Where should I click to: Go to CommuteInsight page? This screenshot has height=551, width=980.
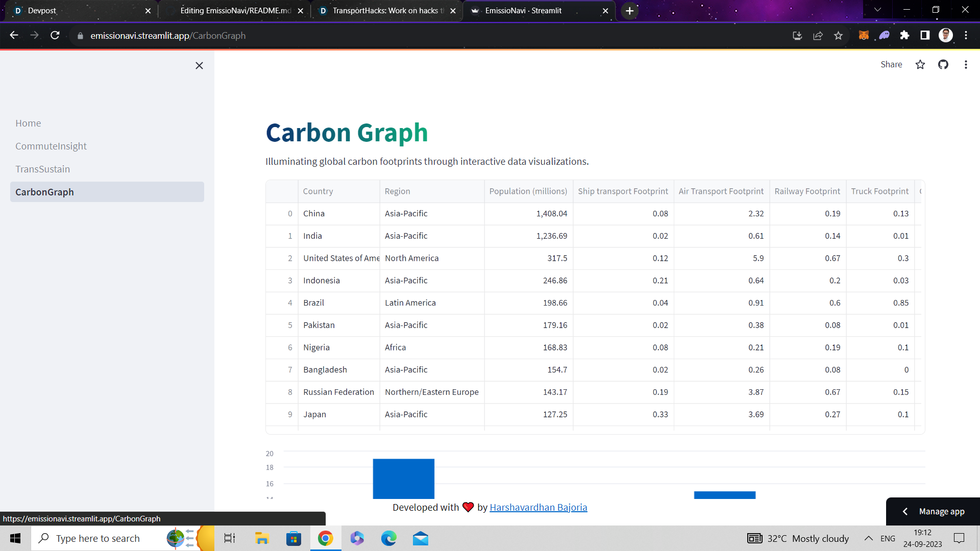51,146
